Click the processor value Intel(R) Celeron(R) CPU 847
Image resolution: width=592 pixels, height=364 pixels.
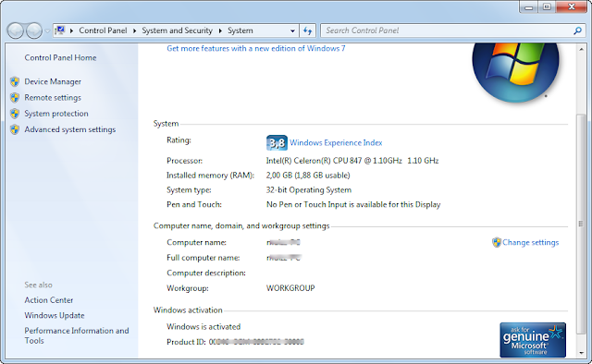[x=352, y=161]
